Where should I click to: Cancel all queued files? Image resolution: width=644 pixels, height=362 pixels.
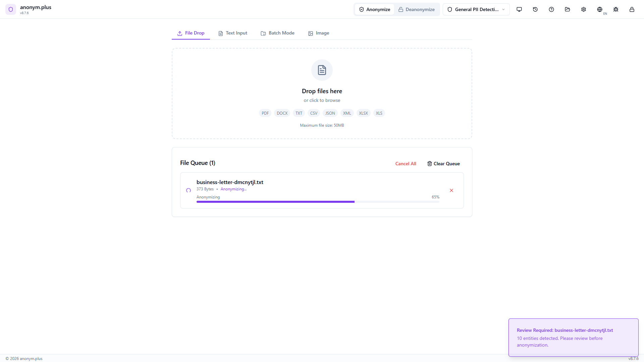pyautogui.click(x=406, y=164)
